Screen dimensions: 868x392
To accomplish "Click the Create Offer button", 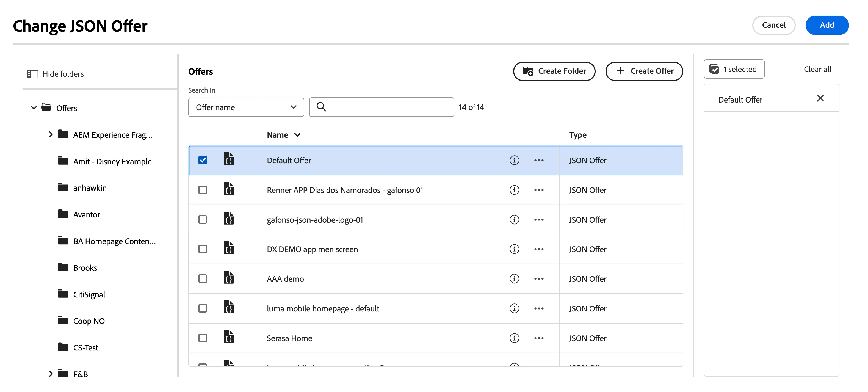I will 644,71.
